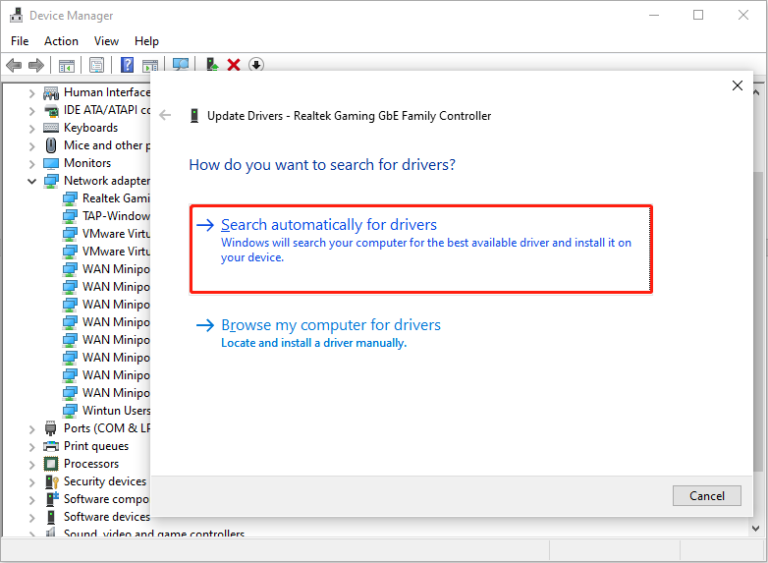Expand the Software devices node

(32, 517)
